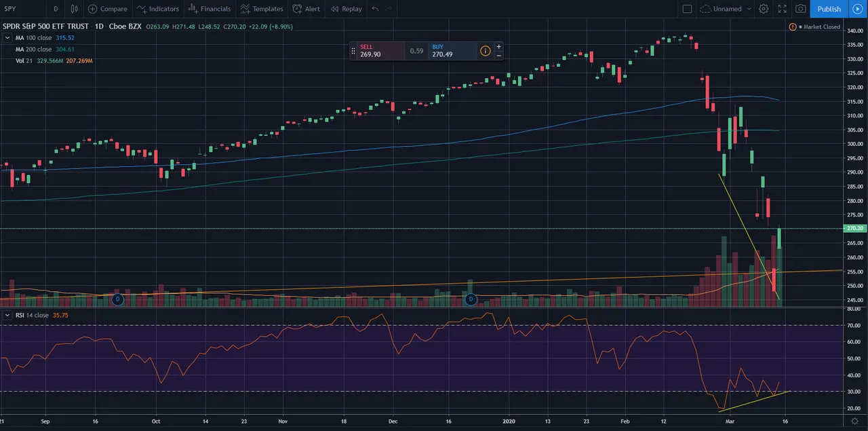Click the first dividend D marker near Sep 16
Viewport: 868px width, 431px height.
pyautogui.click(x=117, y=299)
